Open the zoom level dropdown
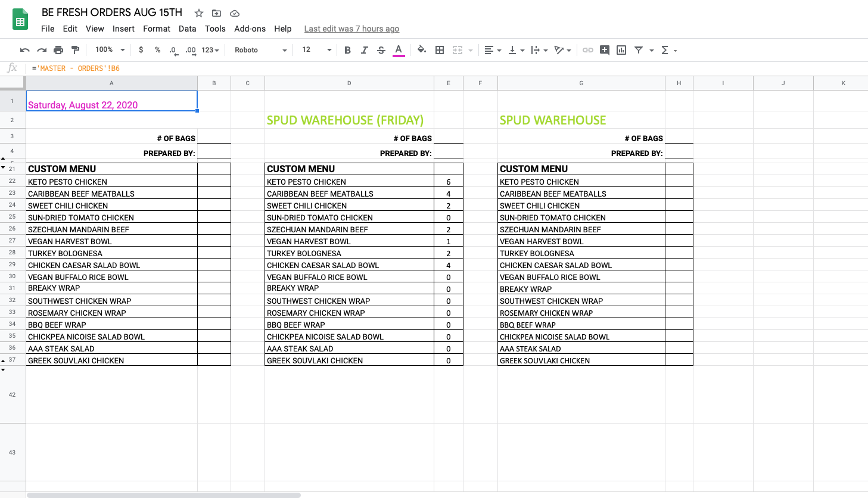 (110, 50)
